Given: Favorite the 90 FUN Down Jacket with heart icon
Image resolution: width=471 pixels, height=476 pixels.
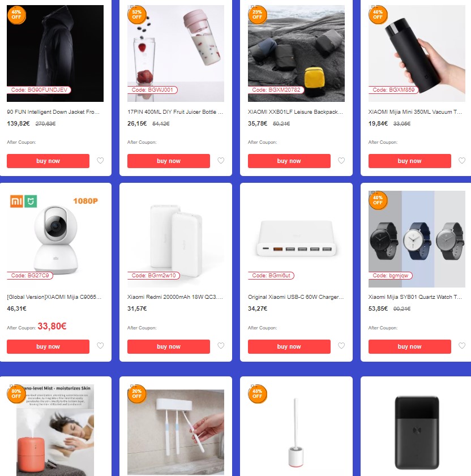Looking at the screenshot, I should [x=100, y=161].
